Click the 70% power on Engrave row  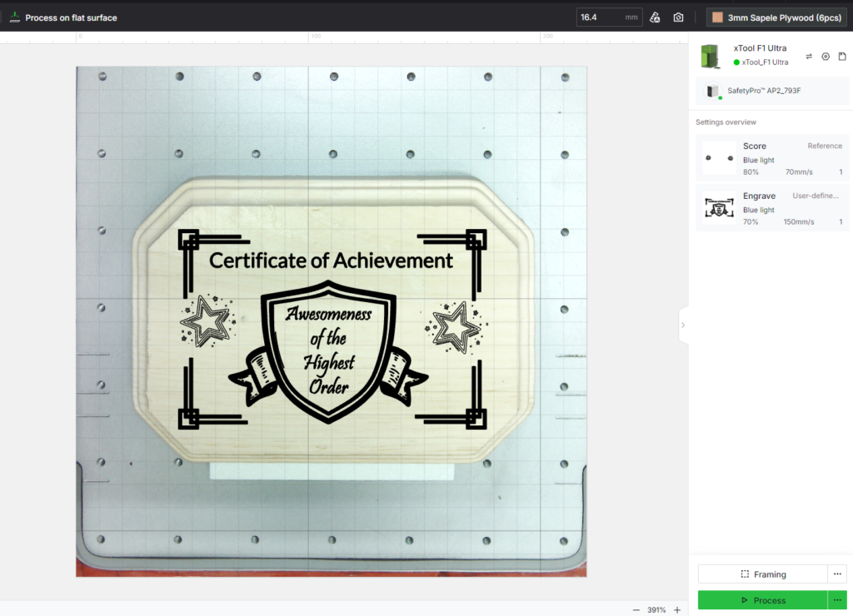[751, 221]
